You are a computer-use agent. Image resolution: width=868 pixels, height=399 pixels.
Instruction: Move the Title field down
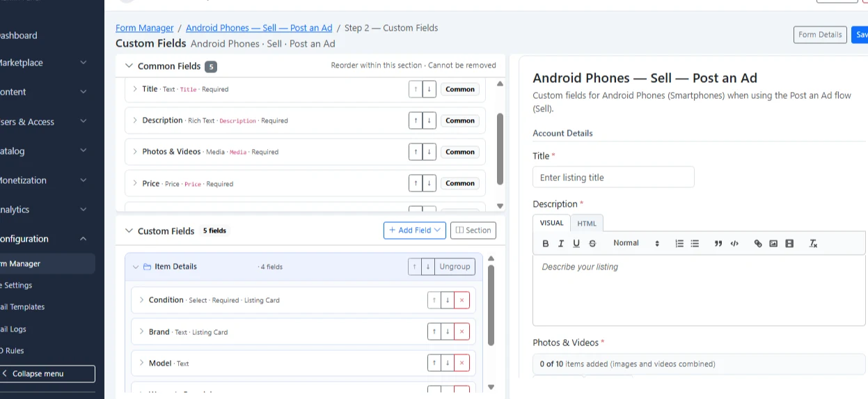point(429,89)
